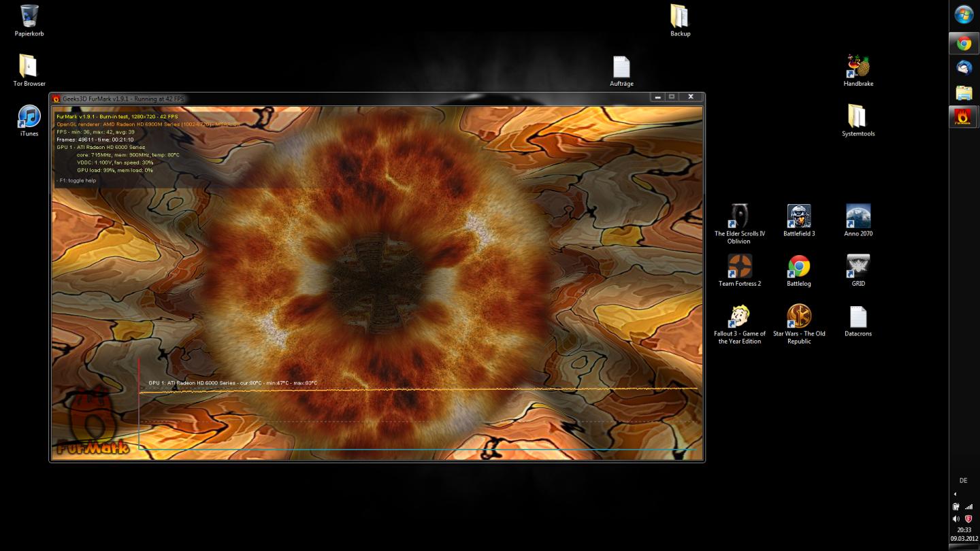
Task: Close the FurMark window
Action: coord(690,97)
